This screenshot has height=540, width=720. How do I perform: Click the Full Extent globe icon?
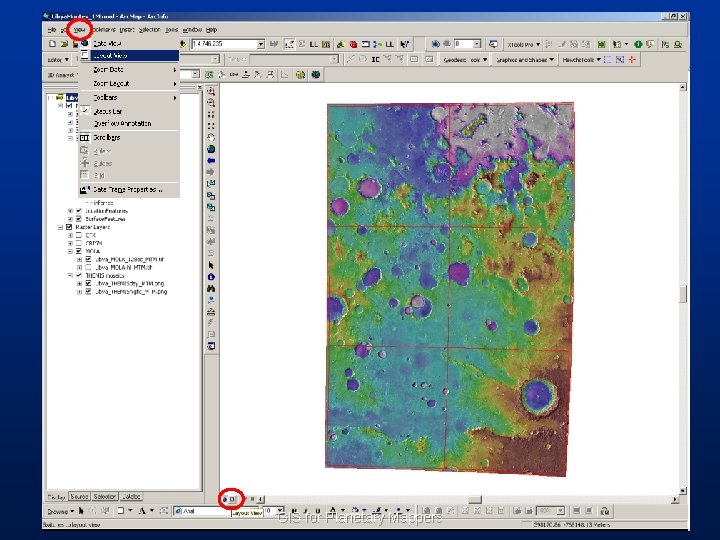coord(211,148)
